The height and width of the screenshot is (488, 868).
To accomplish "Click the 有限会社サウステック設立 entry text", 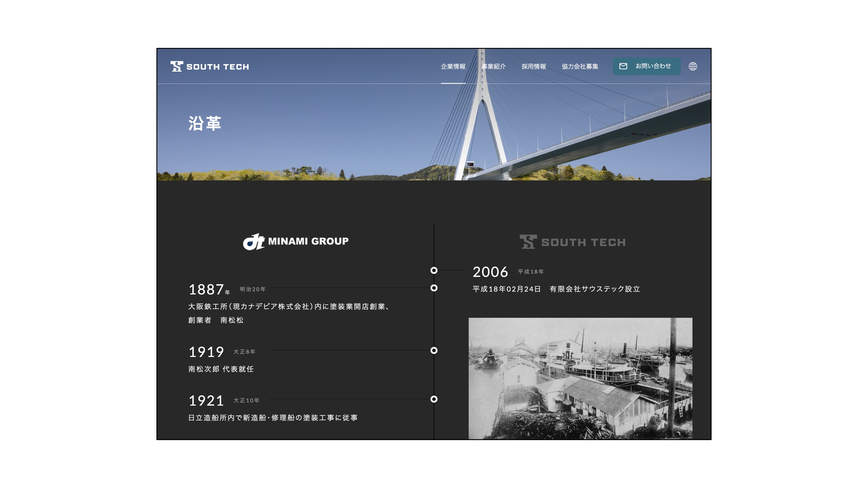I will point(595,289).
